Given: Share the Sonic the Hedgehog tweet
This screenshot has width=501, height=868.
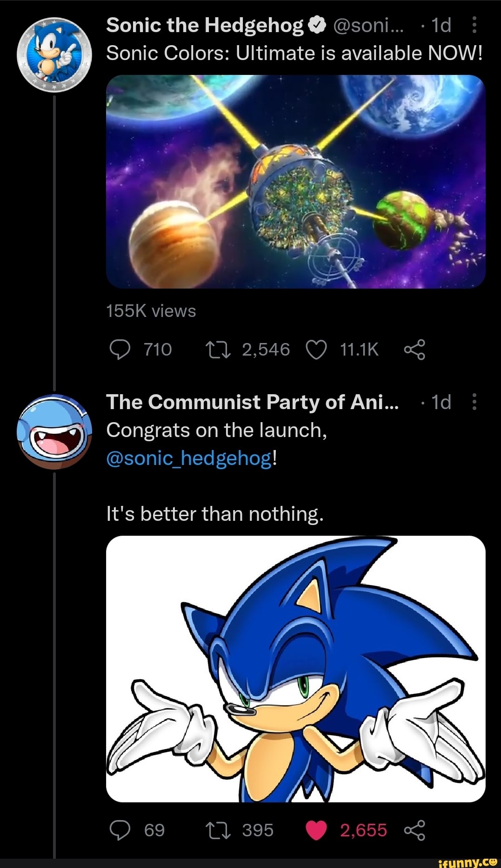Looking at the screenshot, I should click(x=414, y=350).
